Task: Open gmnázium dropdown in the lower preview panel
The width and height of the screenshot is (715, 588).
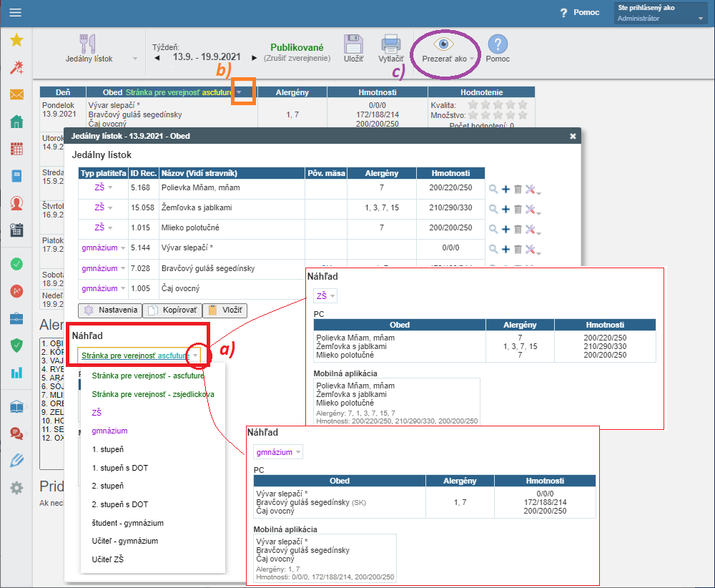Action: pos(278,452)
